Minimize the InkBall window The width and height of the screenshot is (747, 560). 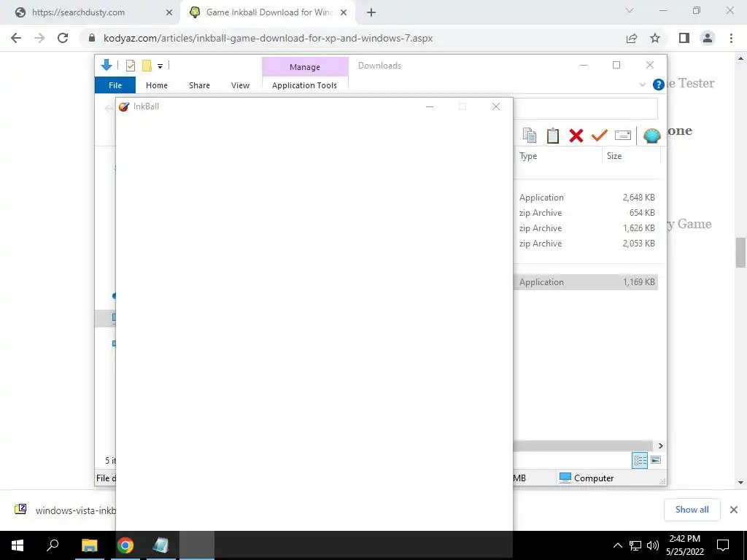(x=430, y=106)
